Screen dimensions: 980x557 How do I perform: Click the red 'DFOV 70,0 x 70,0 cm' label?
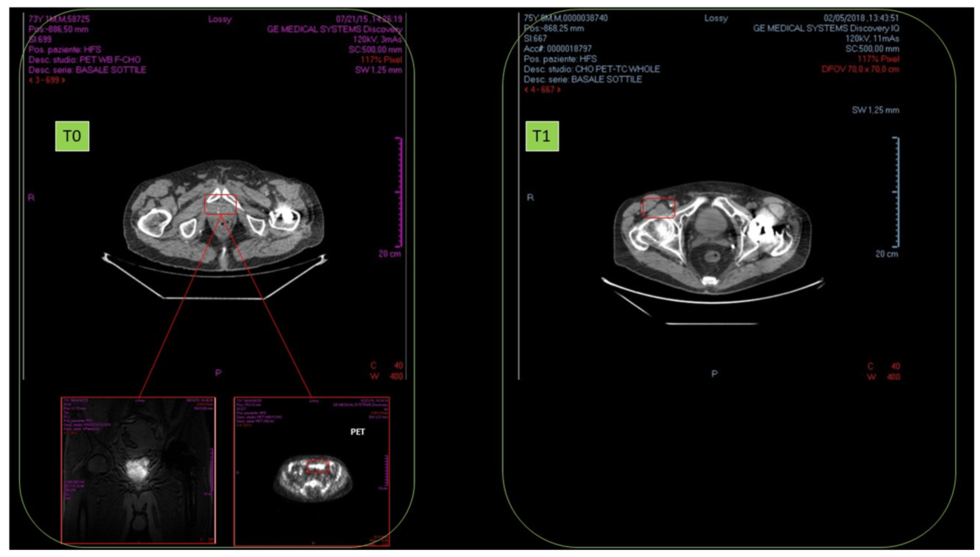[860, 69]
